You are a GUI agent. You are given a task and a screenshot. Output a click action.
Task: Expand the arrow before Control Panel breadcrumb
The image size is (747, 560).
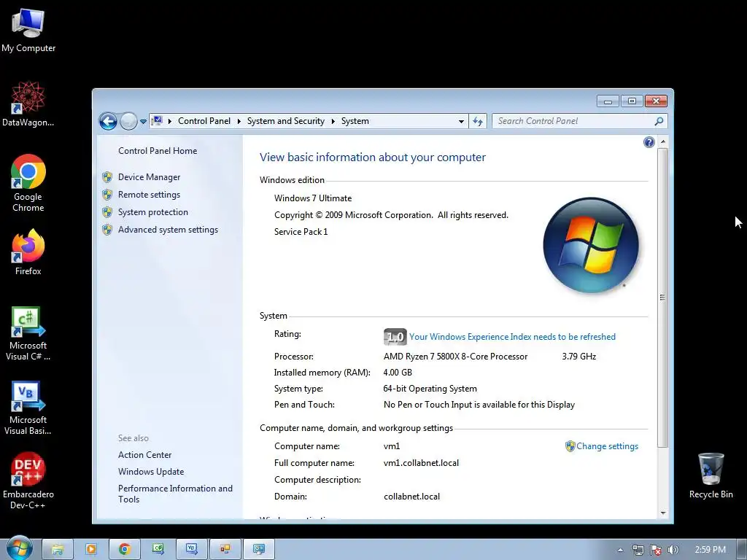coord(169,122)
